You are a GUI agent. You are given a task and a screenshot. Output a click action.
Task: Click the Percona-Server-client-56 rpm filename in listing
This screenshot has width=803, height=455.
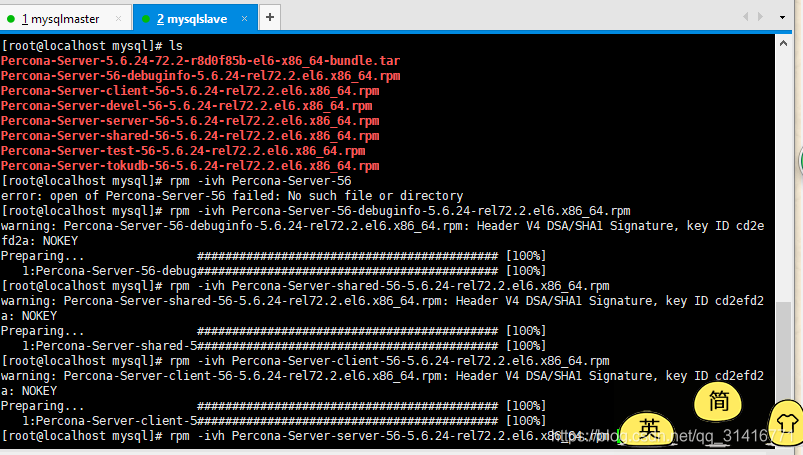(190, 91)
